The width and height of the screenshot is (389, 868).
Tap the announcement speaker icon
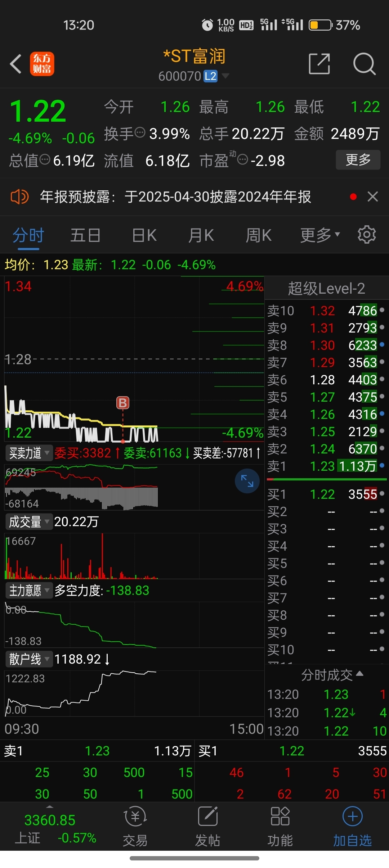coord(19,197)
